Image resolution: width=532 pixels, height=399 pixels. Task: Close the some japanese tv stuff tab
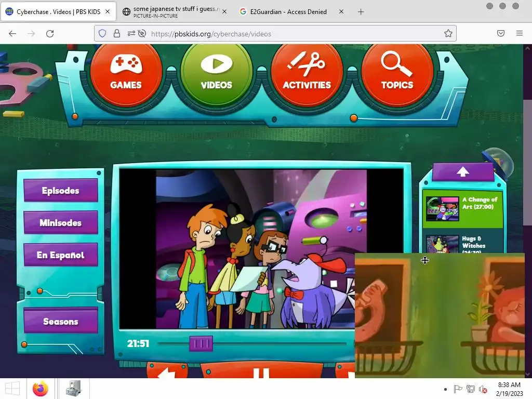coord(224,11)
